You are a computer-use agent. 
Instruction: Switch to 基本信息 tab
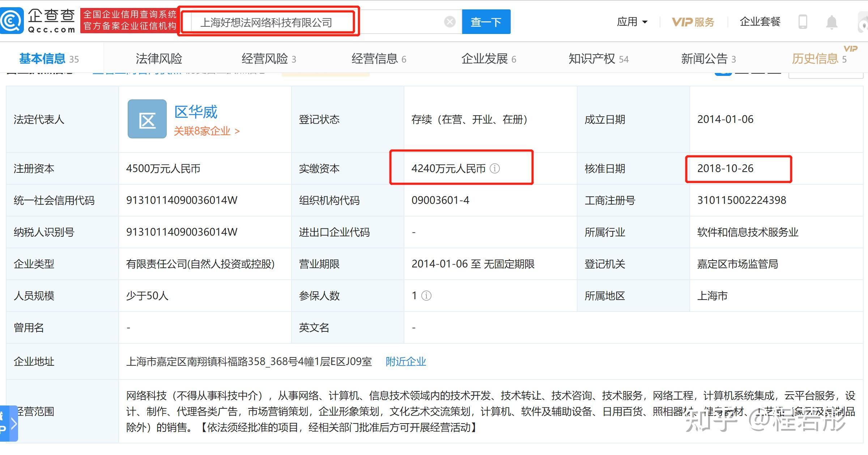49,59
